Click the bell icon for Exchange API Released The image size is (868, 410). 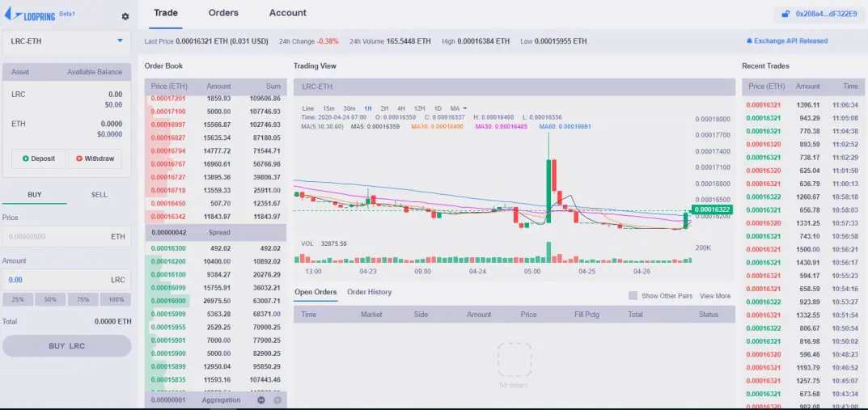point(750,41)
